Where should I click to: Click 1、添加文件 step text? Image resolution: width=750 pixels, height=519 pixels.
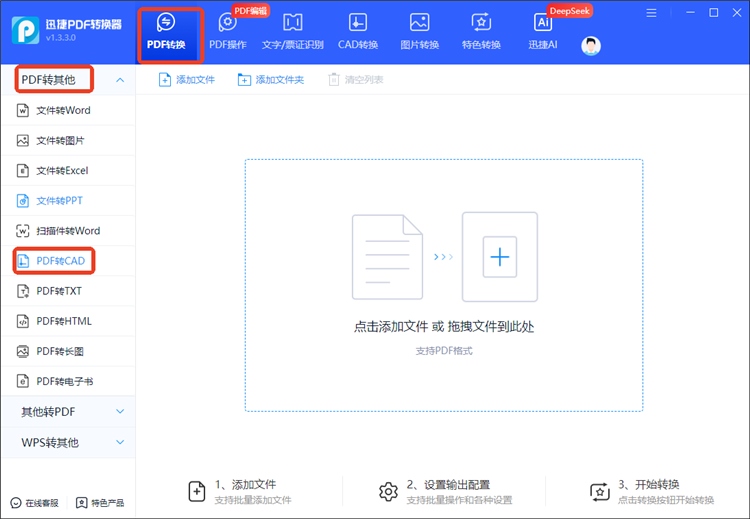pyautogui.click(x=245, y=485)
